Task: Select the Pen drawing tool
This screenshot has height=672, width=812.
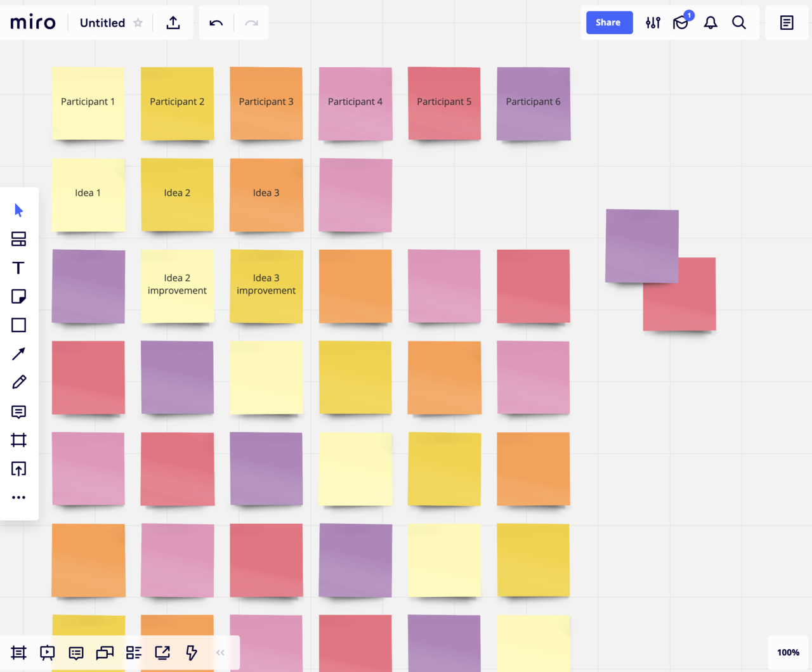Action: pyautogui.click(x=19, y=382)
